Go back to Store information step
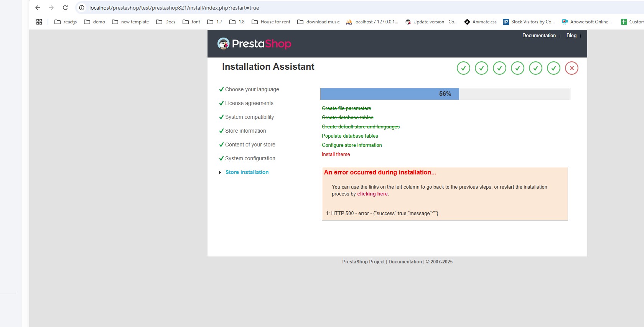The image size is (644, 327). [245, 131]
